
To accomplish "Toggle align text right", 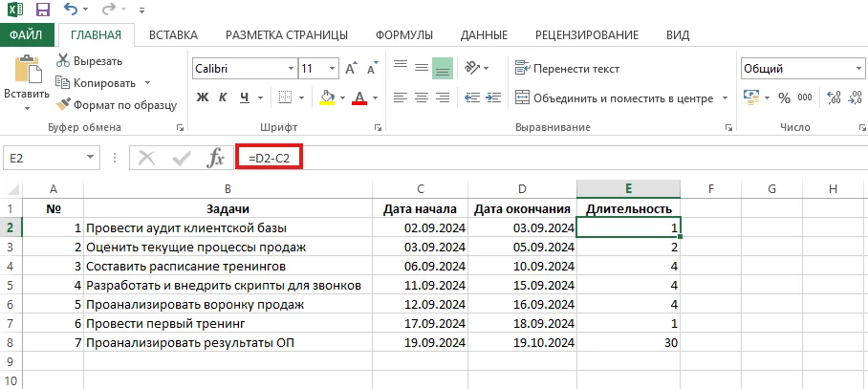I will click(443, 97).
